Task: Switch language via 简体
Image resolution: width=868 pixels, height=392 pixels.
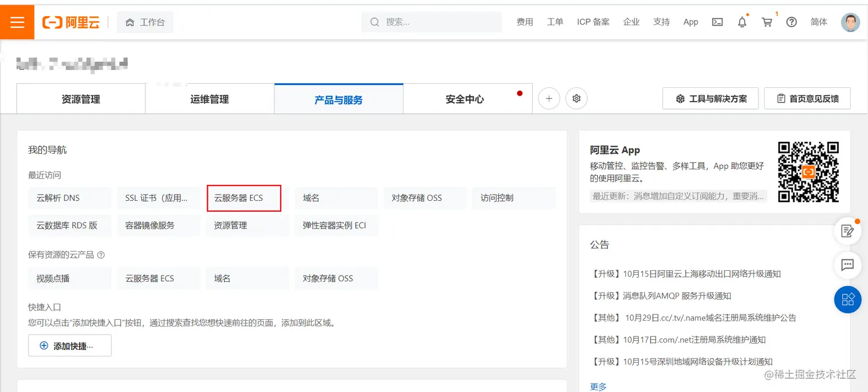Action: [819, 22]
